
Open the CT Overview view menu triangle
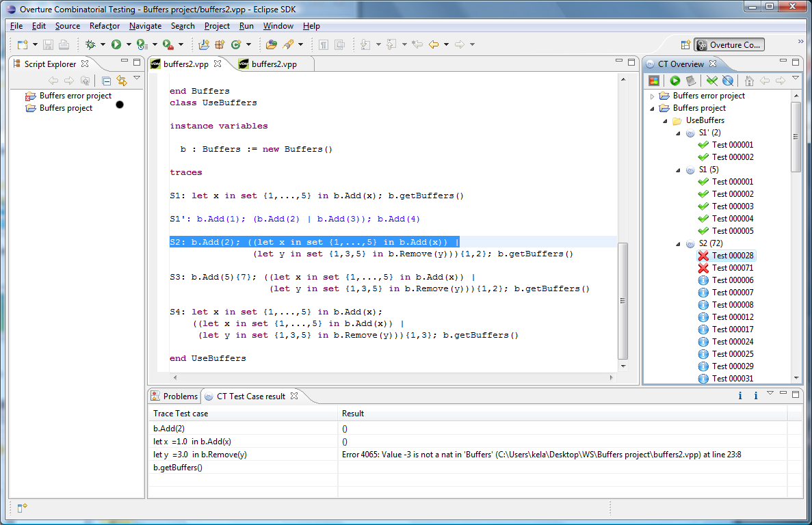[x=796, y=78]
